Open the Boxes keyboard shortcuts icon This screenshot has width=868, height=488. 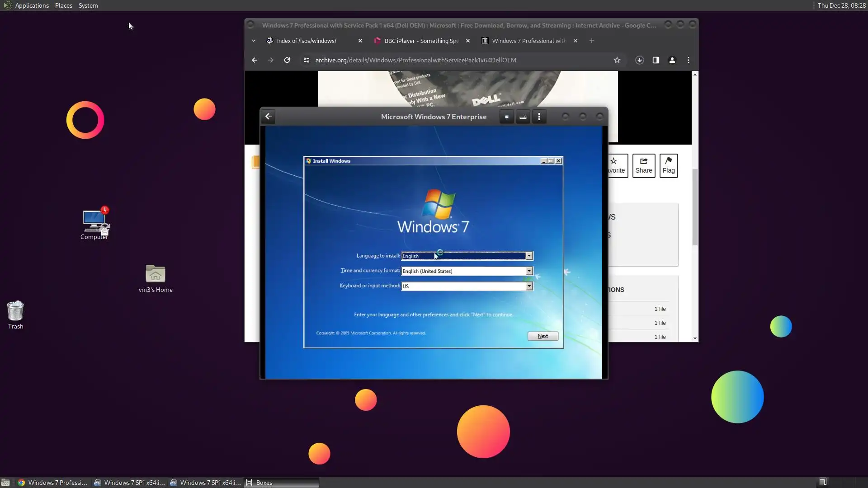click(x=523, y=117)
